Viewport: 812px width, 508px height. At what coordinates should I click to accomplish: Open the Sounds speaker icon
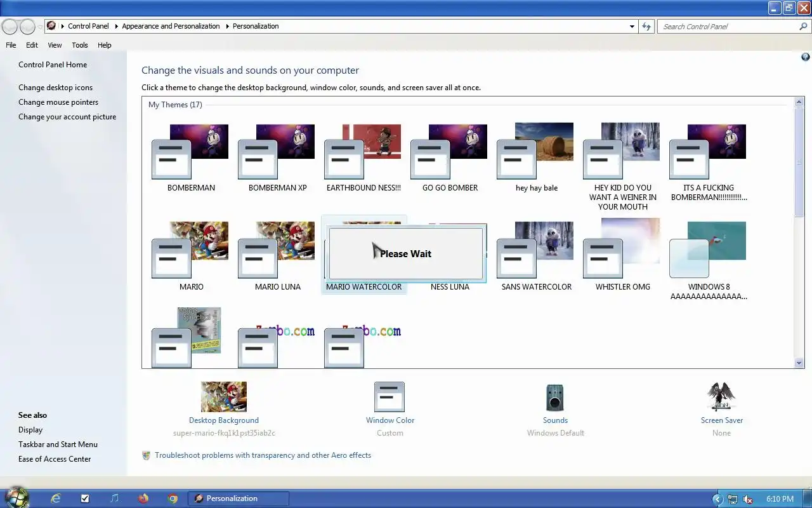(x=555, y=398)
